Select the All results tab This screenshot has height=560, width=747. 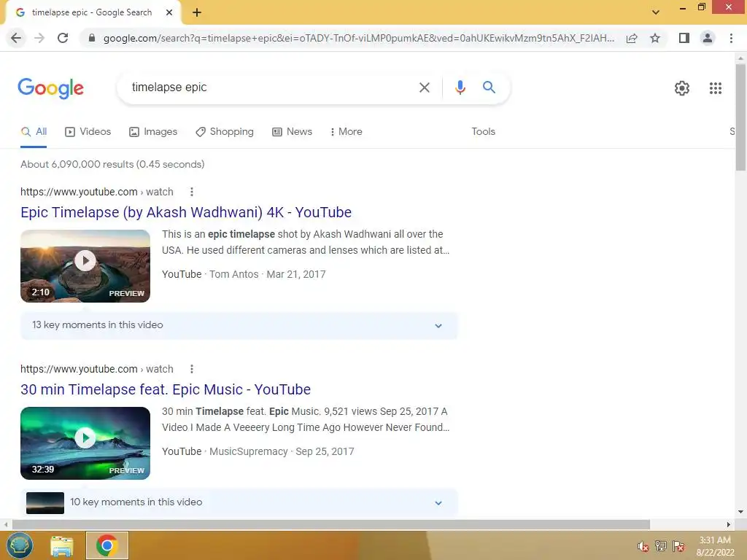point(34,132)
